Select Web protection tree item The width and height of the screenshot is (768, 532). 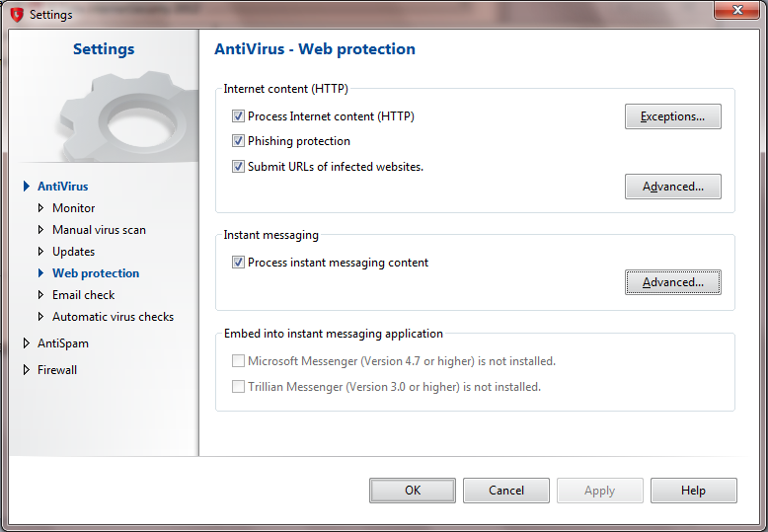point(96,273)
